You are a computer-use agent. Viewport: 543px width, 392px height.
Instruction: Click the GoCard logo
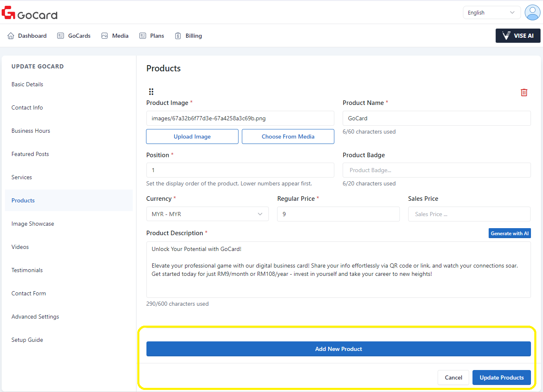click(x=30, y=13)
